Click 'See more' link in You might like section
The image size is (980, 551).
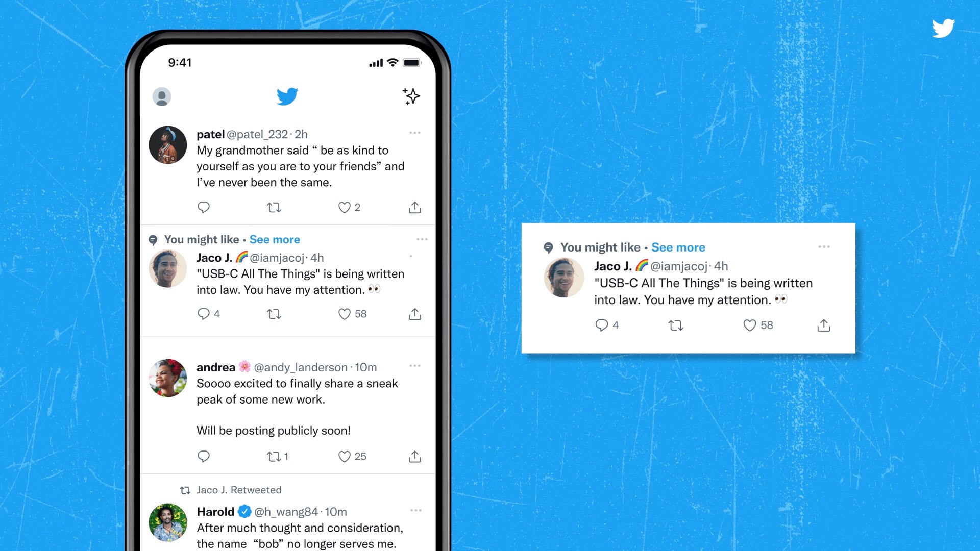click(x=274, y=239)
